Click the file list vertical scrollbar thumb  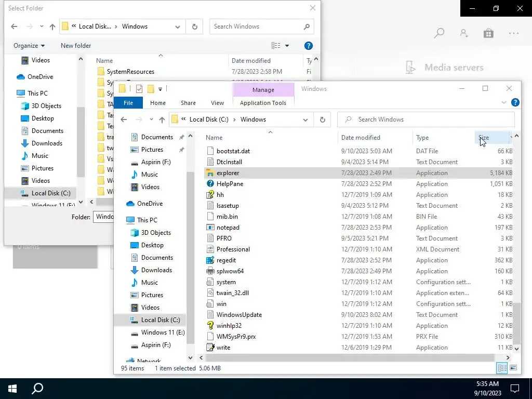(x=517, y=323)
